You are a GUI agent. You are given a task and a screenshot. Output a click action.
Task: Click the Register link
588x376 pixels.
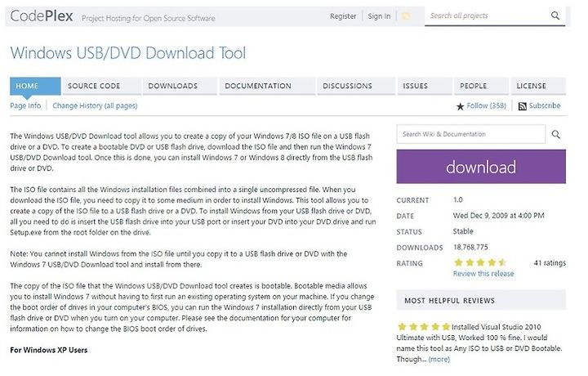[x=343, y=16]
